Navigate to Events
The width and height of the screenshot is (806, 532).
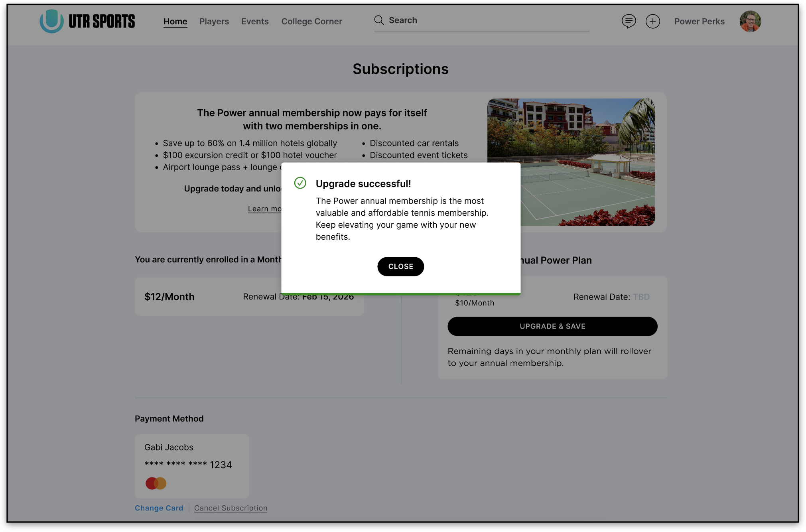[255, 22]
